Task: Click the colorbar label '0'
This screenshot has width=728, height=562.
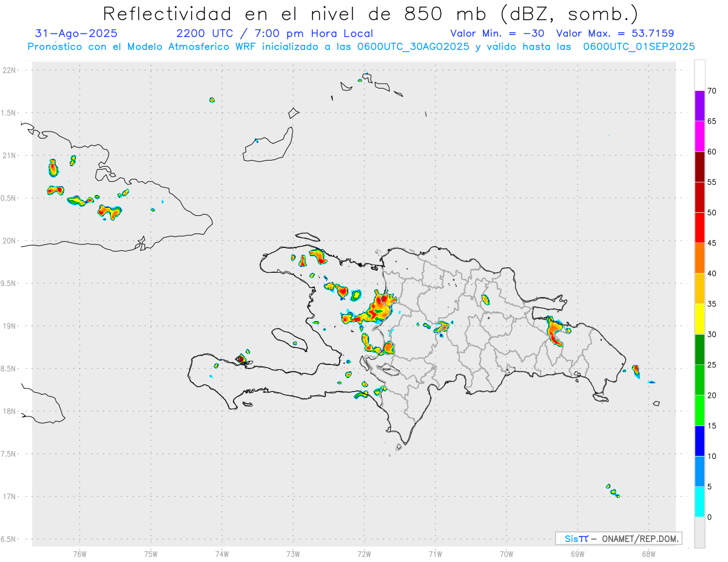Action: point(710,517)
